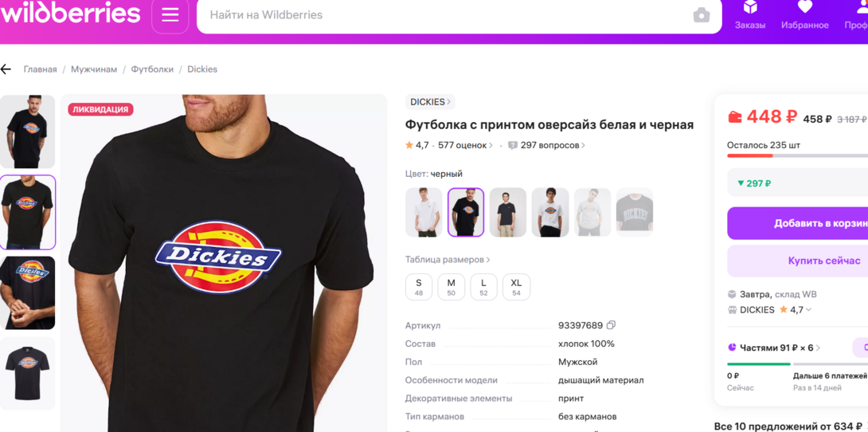This screenshot has height=432, width=868.
Task: Search by photo using camera icon
Action: tap(701, 15)
